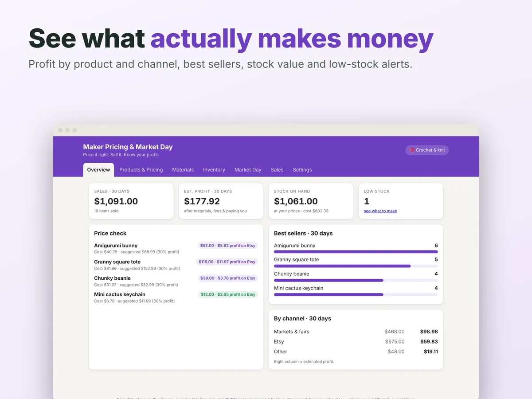Click Amigurumi bunny cost $40.79 line
532x399 pixels.
(137, 252)
